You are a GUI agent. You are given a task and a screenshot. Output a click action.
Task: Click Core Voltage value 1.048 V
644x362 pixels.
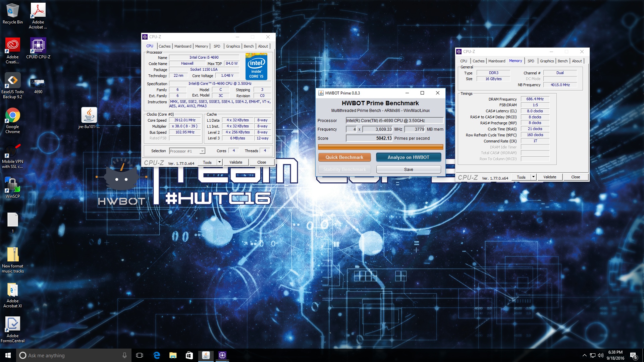pos(227,75)
